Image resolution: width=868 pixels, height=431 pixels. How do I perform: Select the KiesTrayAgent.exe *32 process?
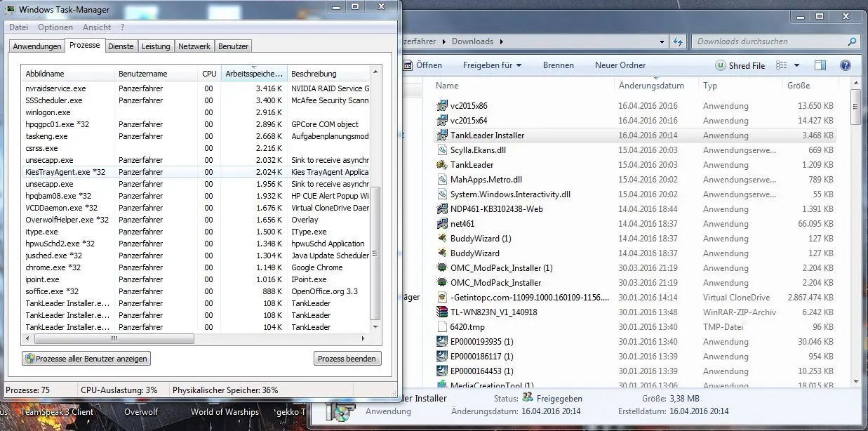tap(195, 172)
